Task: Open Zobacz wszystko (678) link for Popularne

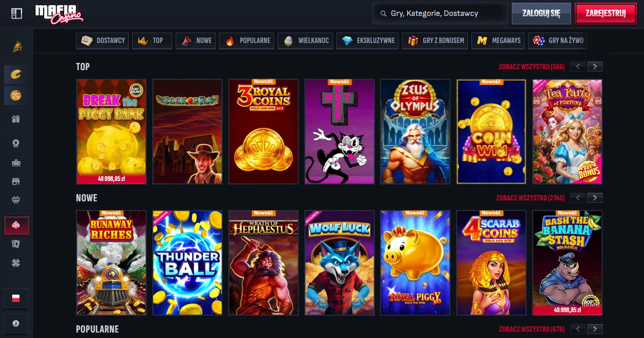Action: 532,329
